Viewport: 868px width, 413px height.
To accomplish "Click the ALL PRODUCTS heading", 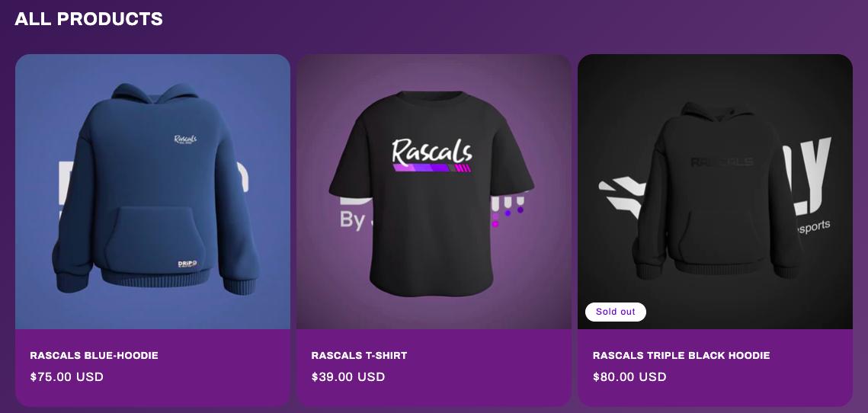I will 88,19.
